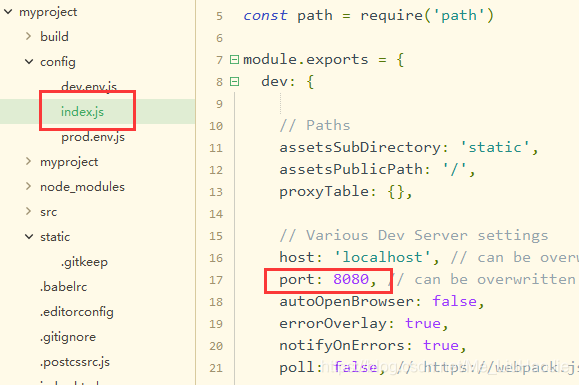Fold the module.exports block on line 7

pos(234,59)
